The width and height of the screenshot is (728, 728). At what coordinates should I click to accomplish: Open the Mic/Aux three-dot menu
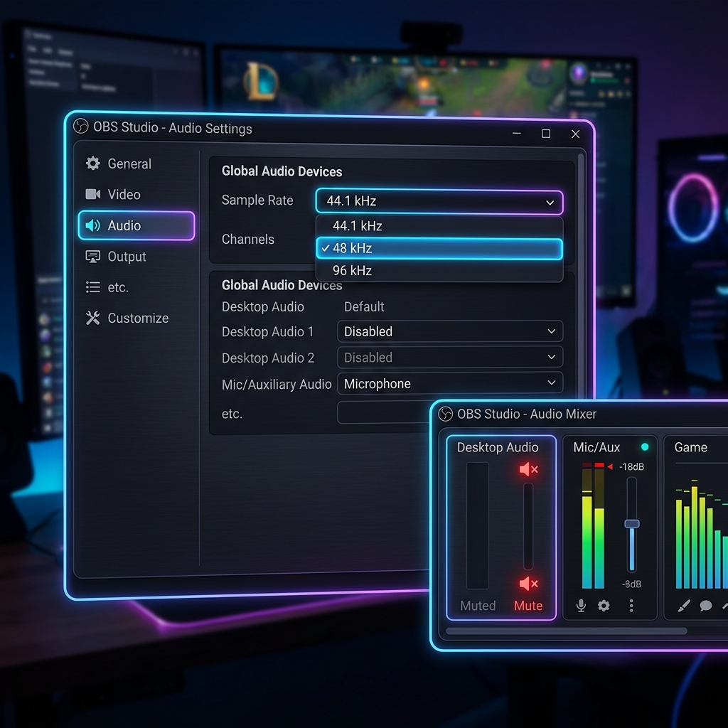click(x=631, y=606)
